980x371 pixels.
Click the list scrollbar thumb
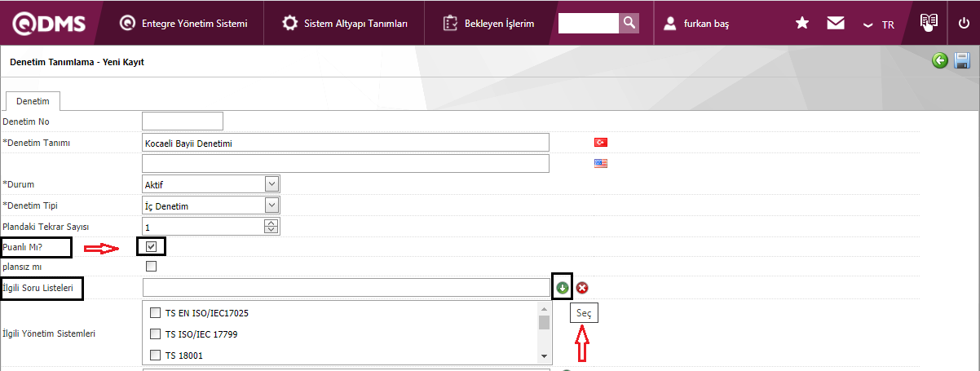tap(544, 322)
